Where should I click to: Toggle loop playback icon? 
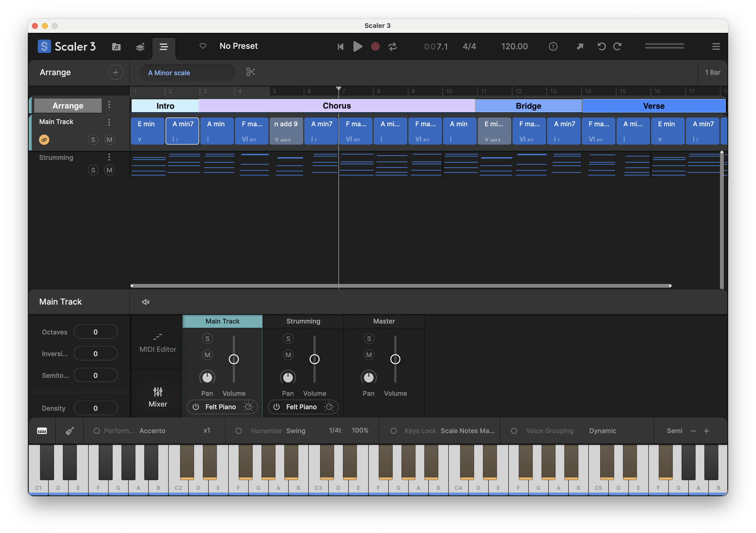392,46
